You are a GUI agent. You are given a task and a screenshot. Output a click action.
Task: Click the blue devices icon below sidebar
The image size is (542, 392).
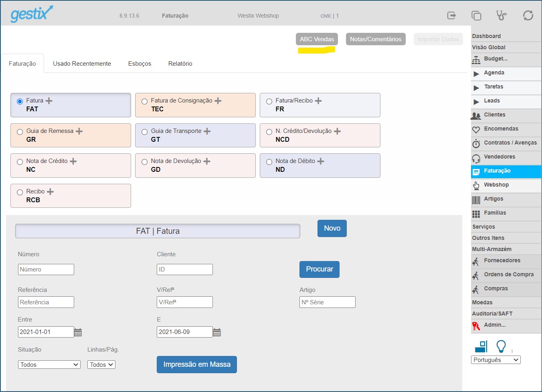coord(481,346)
